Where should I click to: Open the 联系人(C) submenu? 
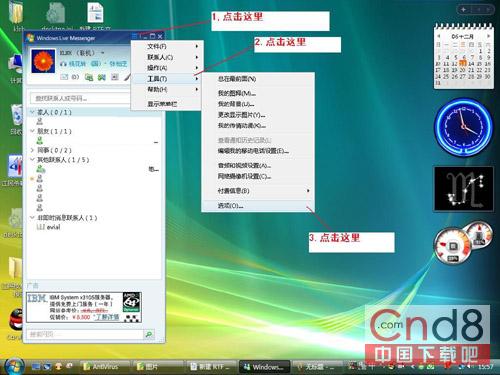[x=167, y=57]
